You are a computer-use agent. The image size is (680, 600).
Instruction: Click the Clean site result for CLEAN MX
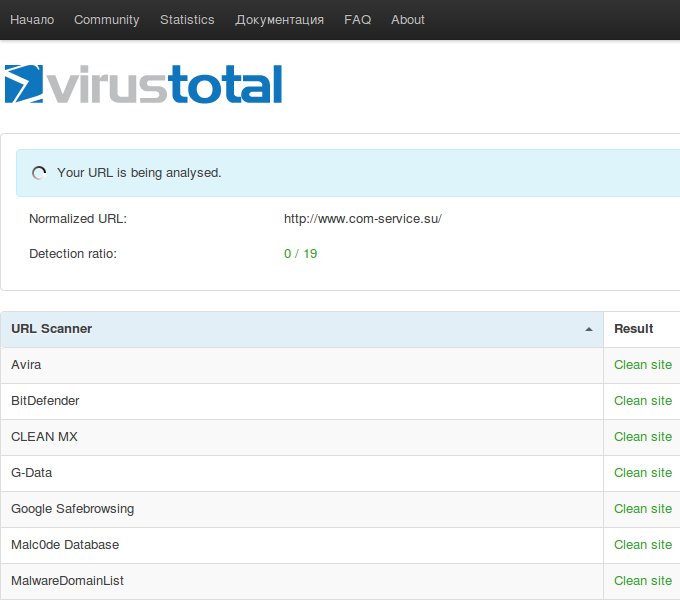coord(643,437)
